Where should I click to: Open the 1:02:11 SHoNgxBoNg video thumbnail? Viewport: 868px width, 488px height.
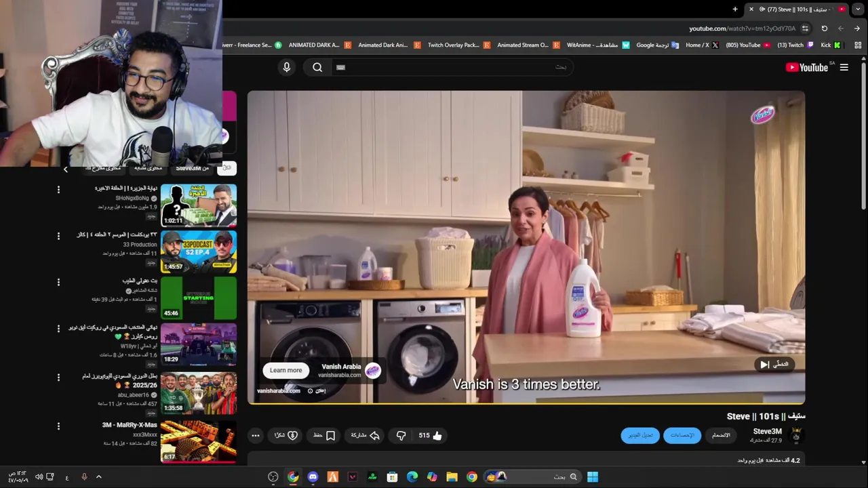point(199,205)
